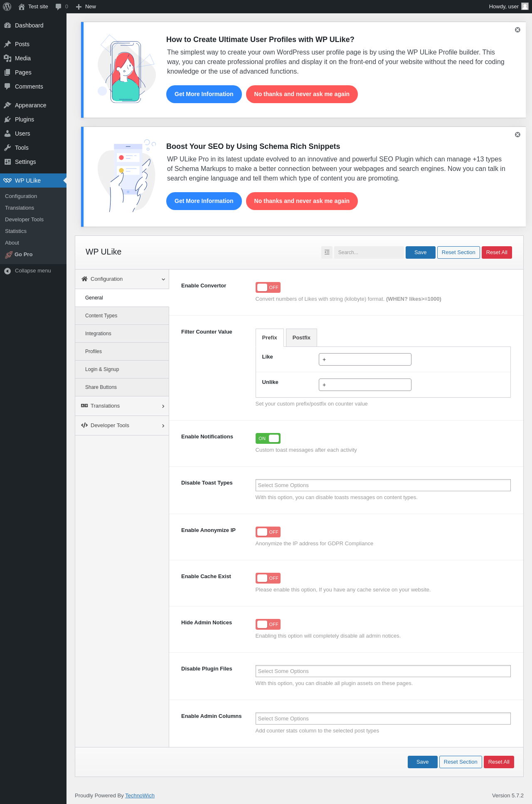Toggle the Enable Notifications switch
This screenshot has width=532, height=804.
coord(268,438)
